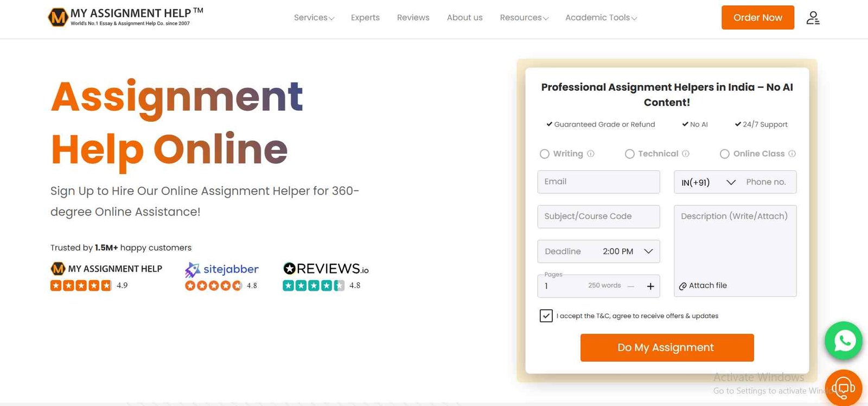The width and height of the screenshot is (868, 406).
Task: Focus the Email input field
Action: 599,182
